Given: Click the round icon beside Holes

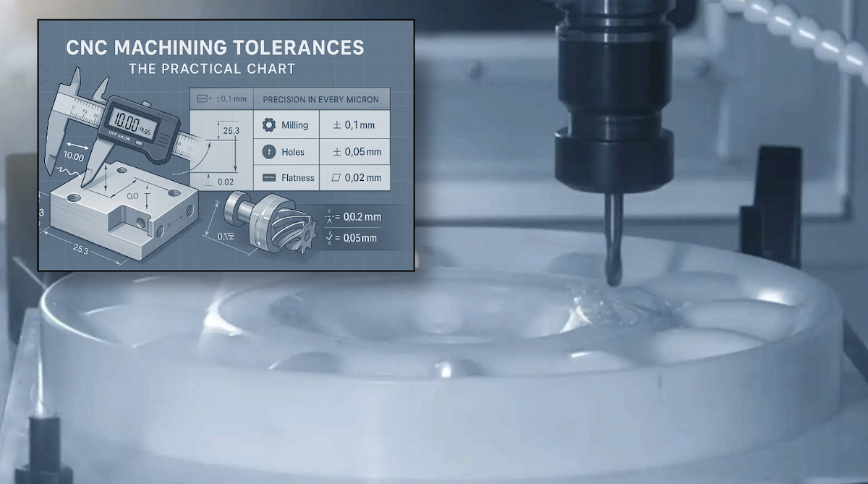Looking at the screenshot, I should click(268, 152).
